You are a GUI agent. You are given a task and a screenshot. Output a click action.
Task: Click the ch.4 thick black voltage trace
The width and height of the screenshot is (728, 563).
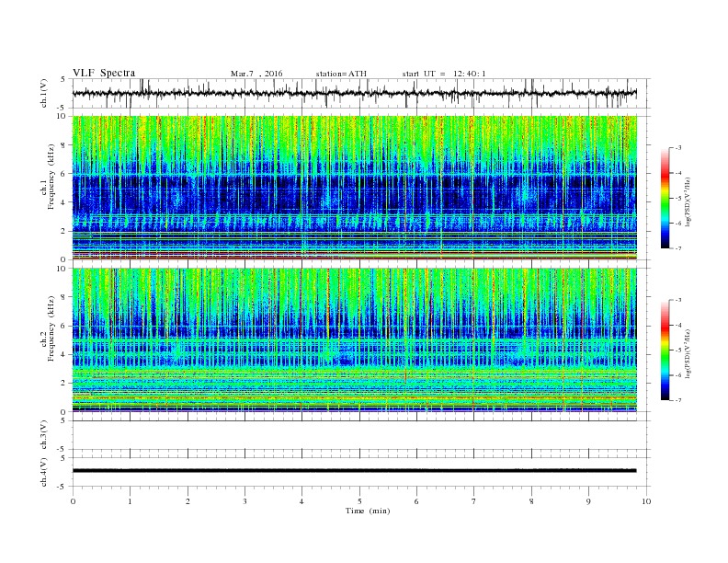click(x=354, y=471)
